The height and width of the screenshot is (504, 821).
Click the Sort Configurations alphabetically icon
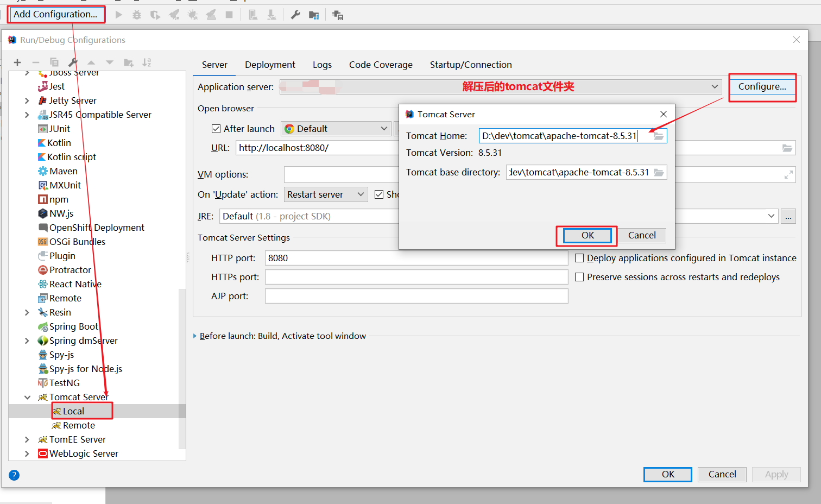click(x=147, y=62)
